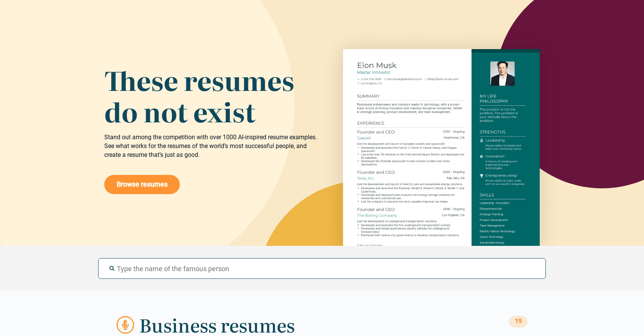Click the 'These resumes do not exist' headline
The image size is (644, 336).
[199, 97]
